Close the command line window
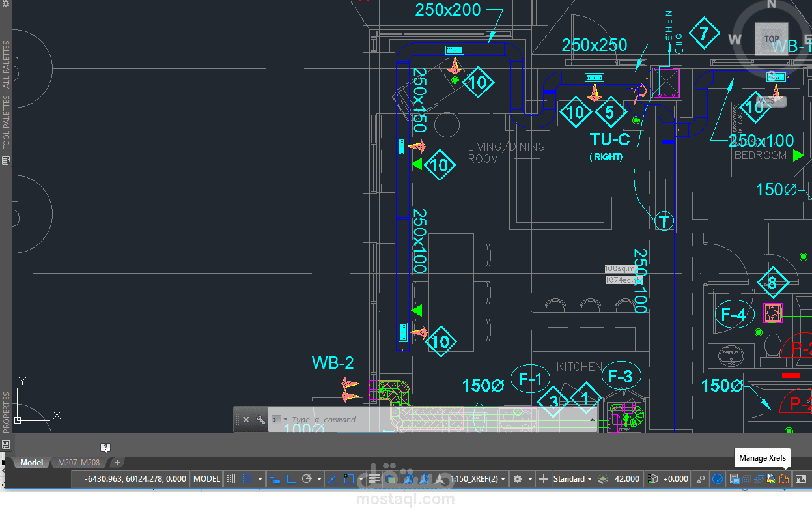812x518 pixels. click(x=246, y=420)
